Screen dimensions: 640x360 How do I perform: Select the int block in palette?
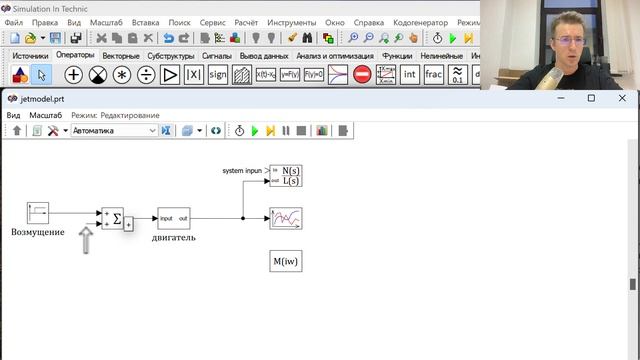pos(410,75)
